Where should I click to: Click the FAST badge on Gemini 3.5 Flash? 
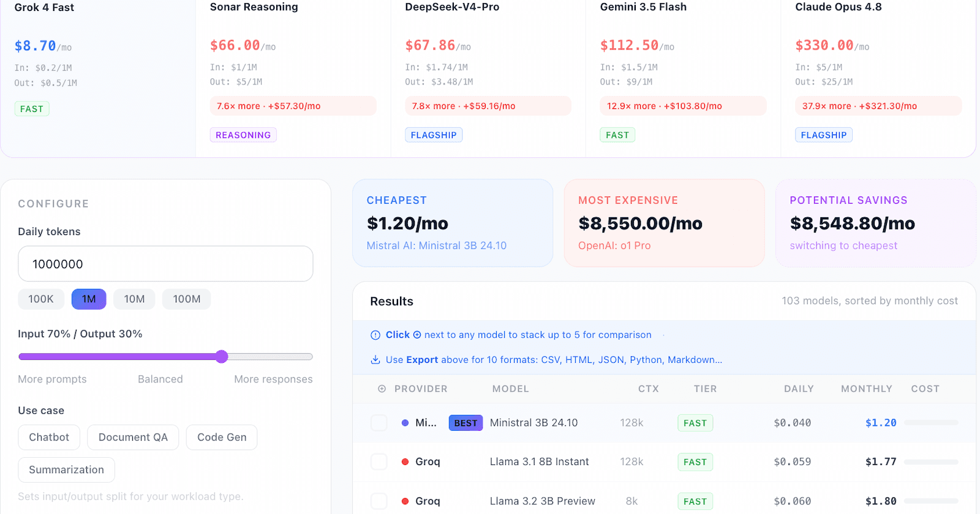pyautogui.click(x=617, y=135)
